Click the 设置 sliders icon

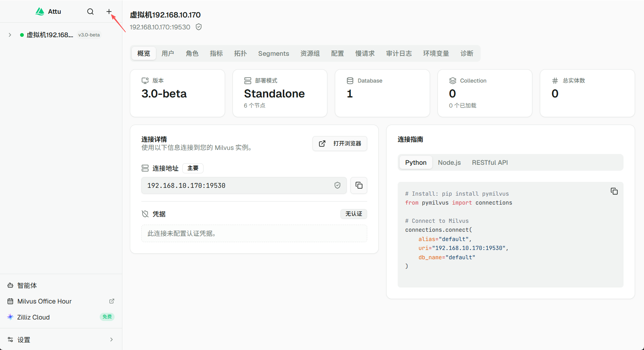[10, 340]
